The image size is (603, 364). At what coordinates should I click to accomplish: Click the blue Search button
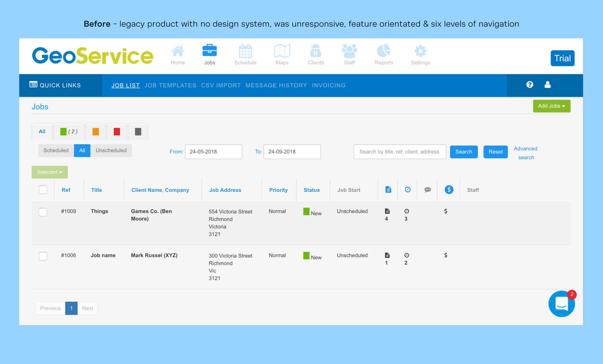(x=464, y=152)
